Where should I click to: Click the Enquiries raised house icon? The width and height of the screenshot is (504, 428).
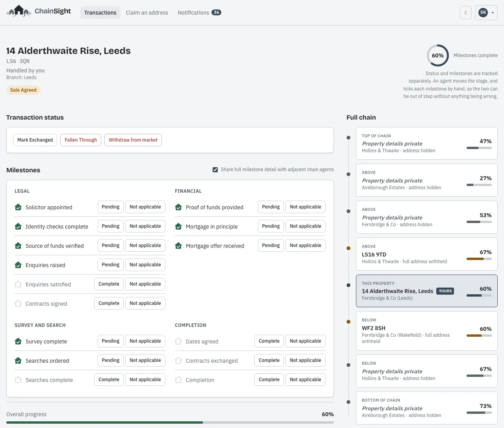[x=18, y=265]
